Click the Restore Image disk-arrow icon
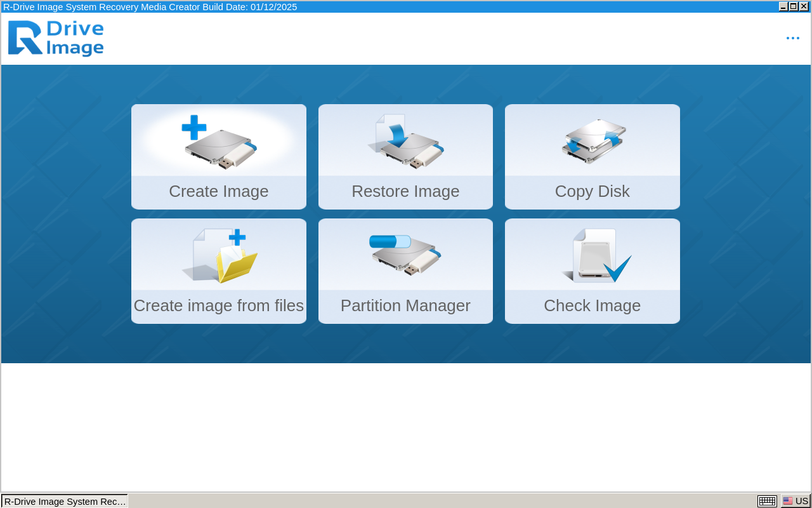Screen dimensions: 812x508 406,142
